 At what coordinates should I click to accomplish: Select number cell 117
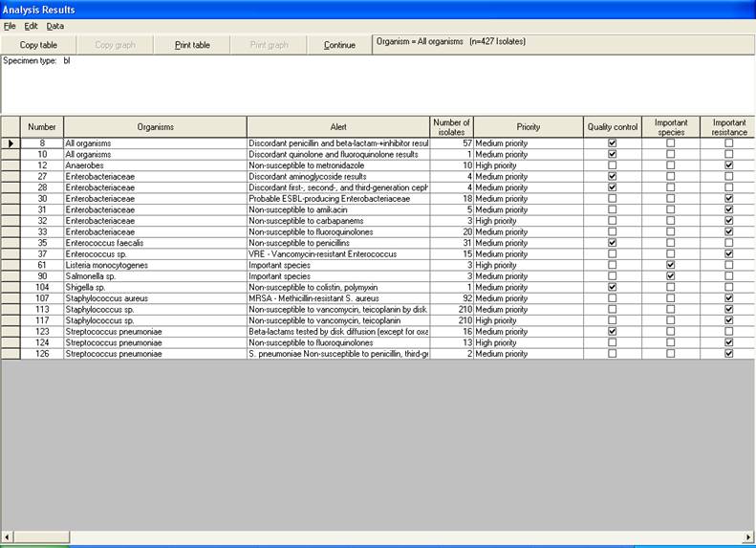42,320
